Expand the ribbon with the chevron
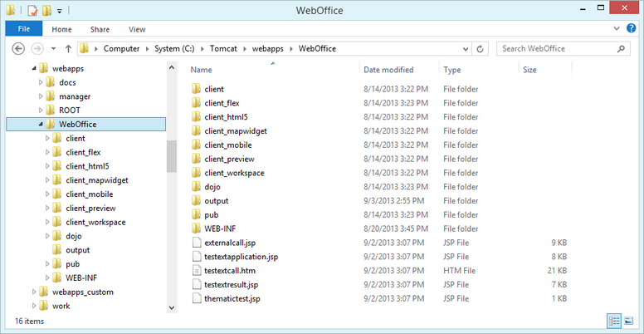The height and width of the screenshot is (334, 644). 617,29
